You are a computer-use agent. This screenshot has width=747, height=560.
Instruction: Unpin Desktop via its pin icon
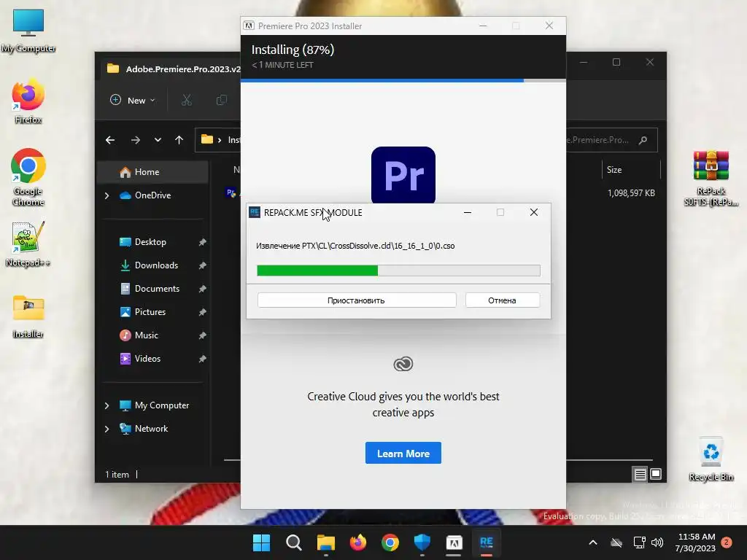tap(202, 242)
